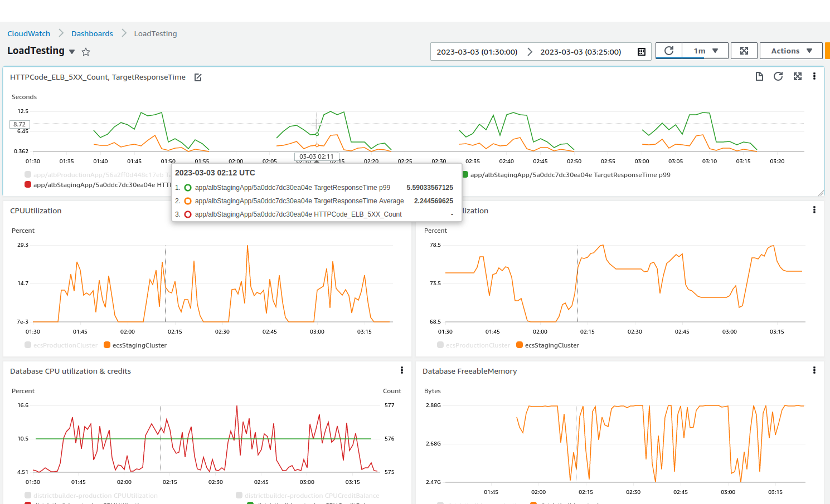Click the dashboard refresh icon in the header
The image size is (830, 504).
(668, 51)
